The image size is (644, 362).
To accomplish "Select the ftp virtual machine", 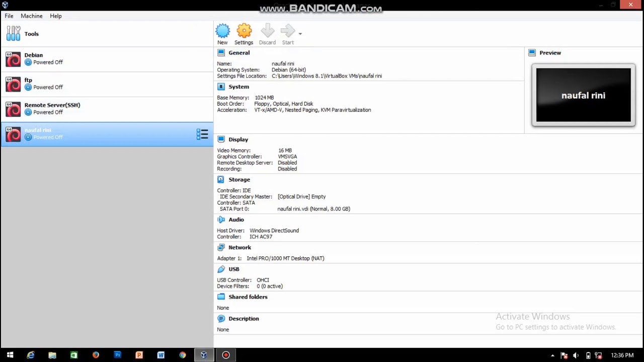I will pos(107,84).
